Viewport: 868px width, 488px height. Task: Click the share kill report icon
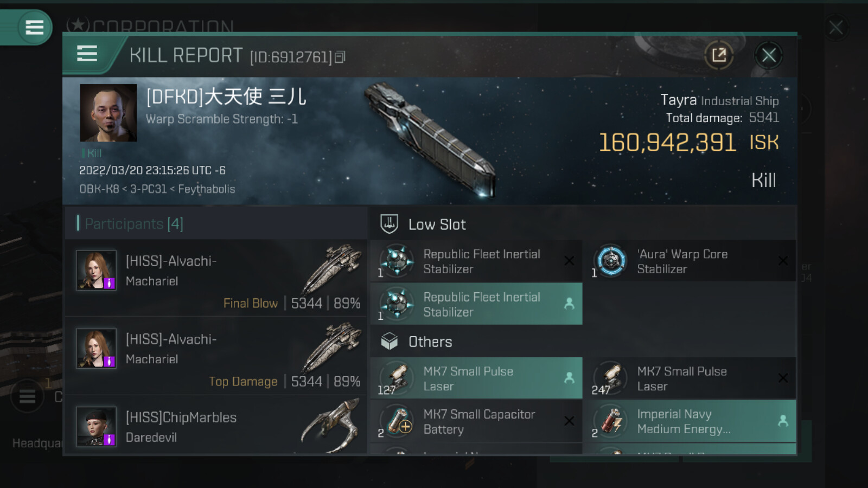[719, 55]
